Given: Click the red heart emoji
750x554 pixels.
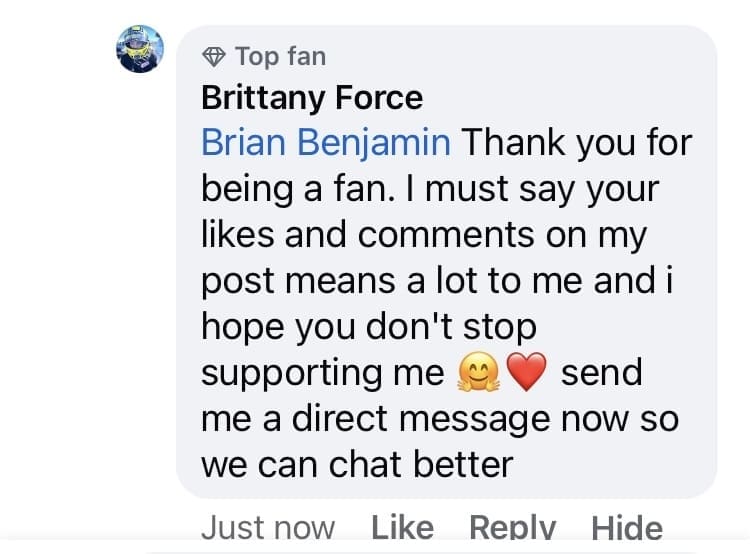Looking at the screenshot, I should click(x=527, y=373).
